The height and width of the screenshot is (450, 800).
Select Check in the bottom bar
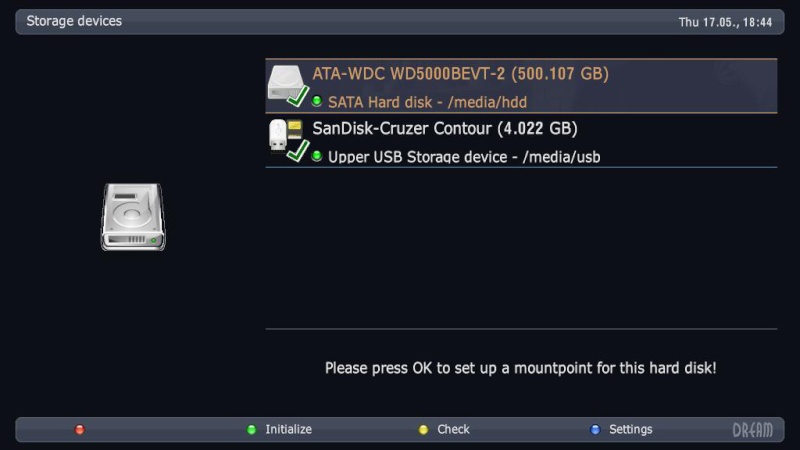click(x=453, y=429)
